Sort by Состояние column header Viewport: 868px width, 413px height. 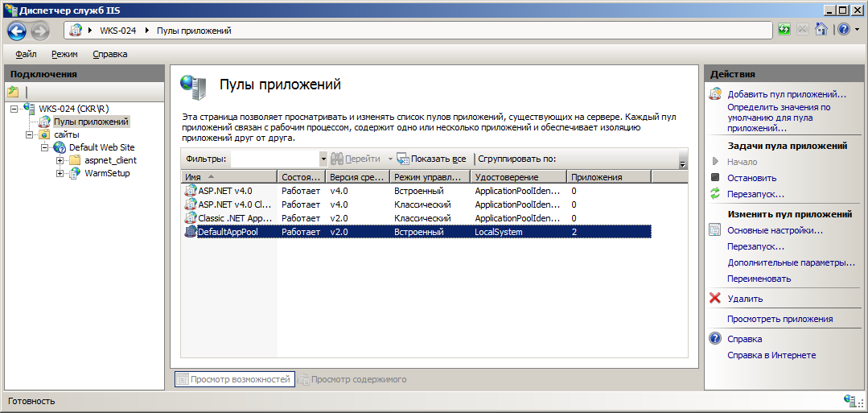coord(301,177)
